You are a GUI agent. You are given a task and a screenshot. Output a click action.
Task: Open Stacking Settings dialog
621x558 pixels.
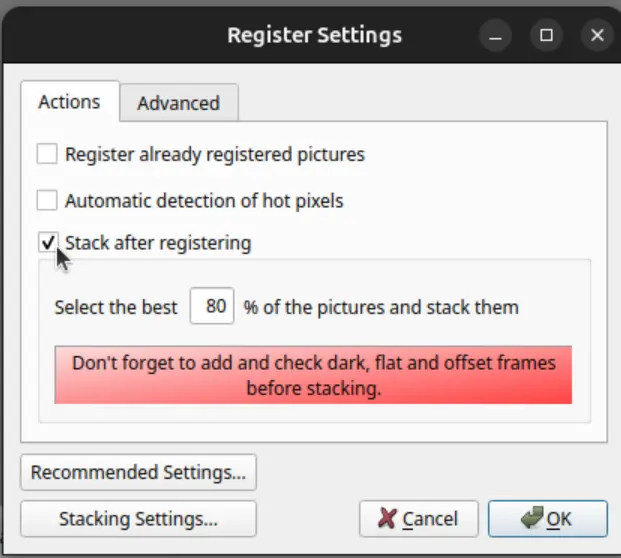138,519
